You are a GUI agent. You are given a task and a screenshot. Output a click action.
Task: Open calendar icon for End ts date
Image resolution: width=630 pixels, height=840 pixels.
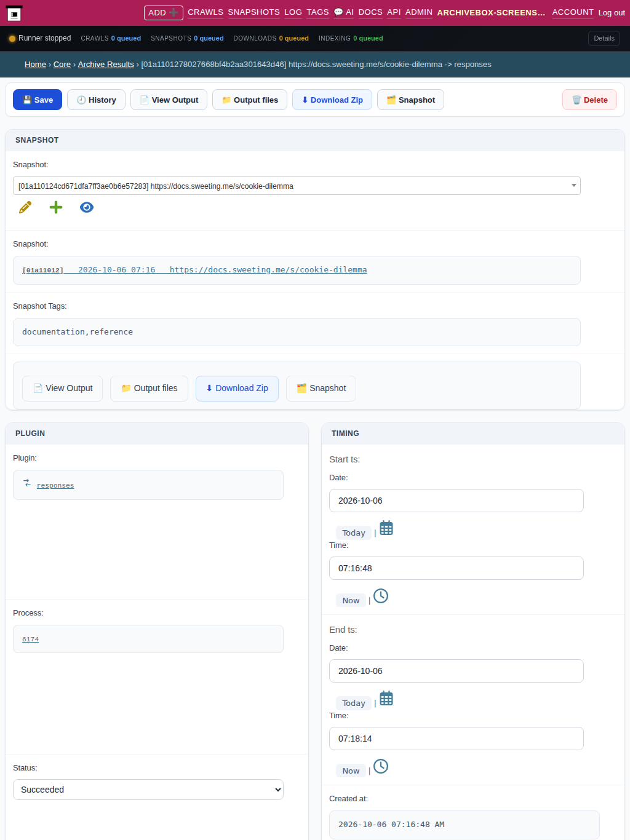[386, 699]
